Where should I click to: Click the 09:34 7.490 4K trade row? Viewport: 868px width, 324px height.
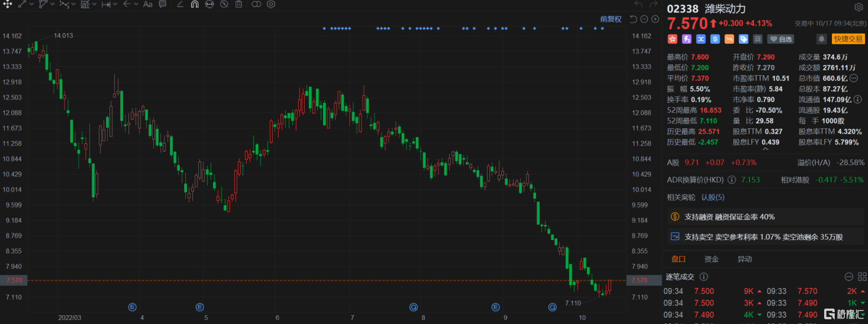click(x=714, y=314)
